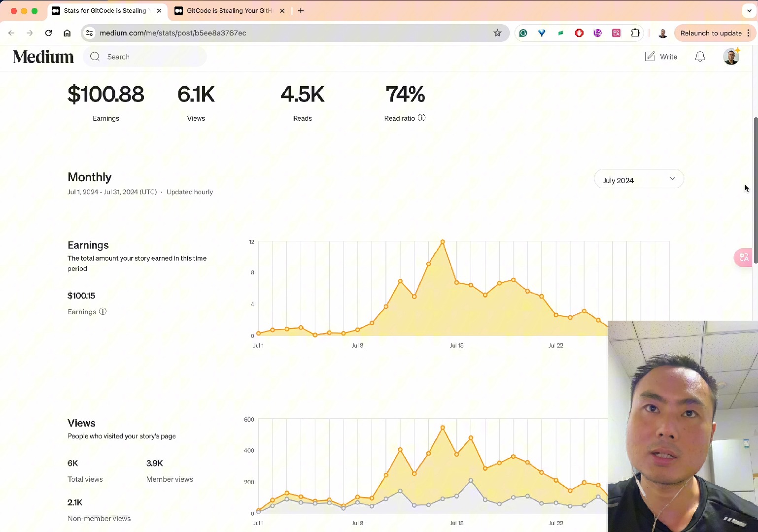Screen dimensions: 758x532
Task: Open Chrome profile avatar
Action: [663, 33]
